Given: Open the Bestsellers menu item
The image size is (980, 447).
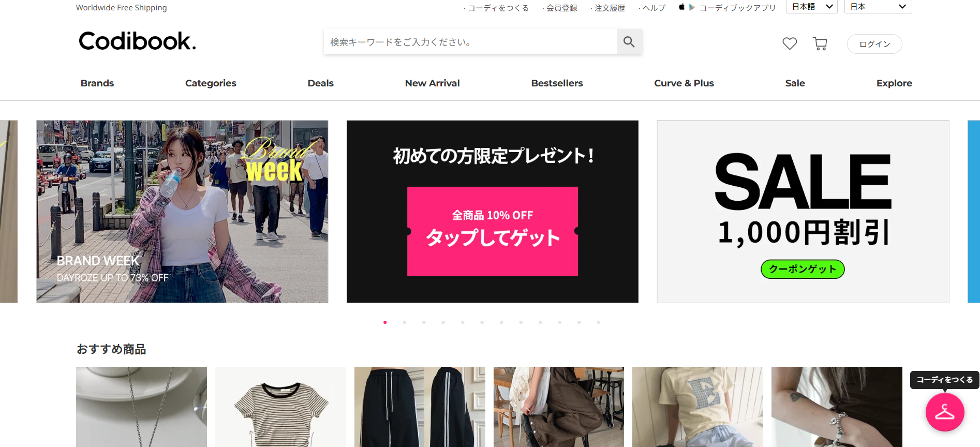Looking at the screenshot, I should coord(557,83).
